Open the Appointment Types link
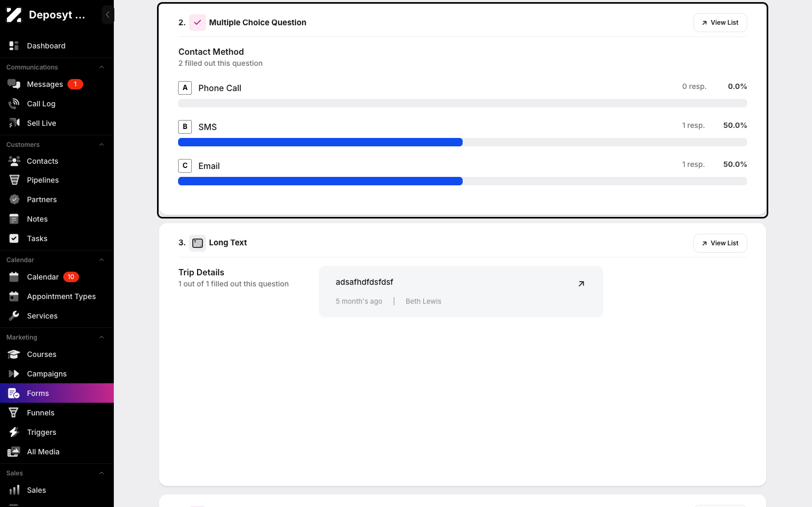Image resolution: width=812 pixels, height=507 pixels. [x=57, y=296]
